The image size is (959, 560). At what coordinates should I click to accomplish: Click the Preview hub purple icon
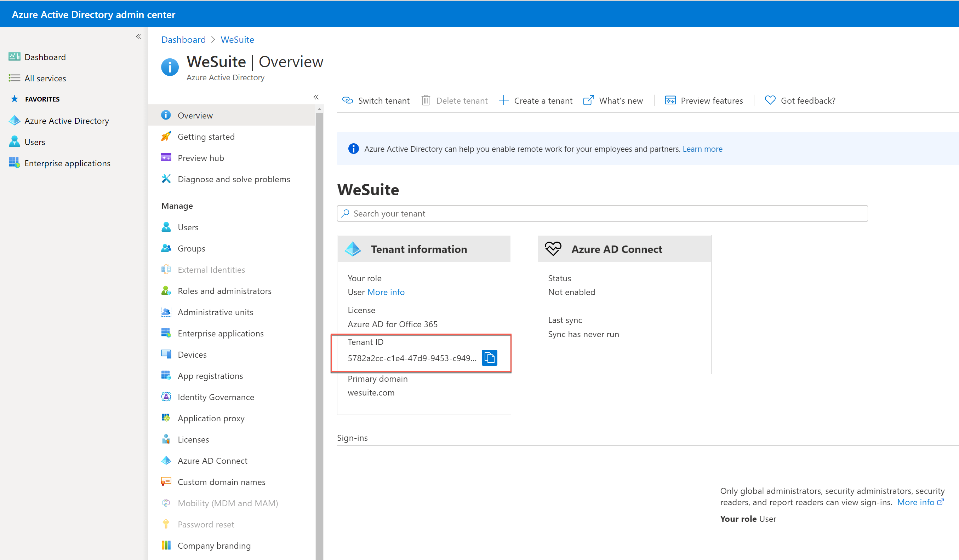coord(166,158)
